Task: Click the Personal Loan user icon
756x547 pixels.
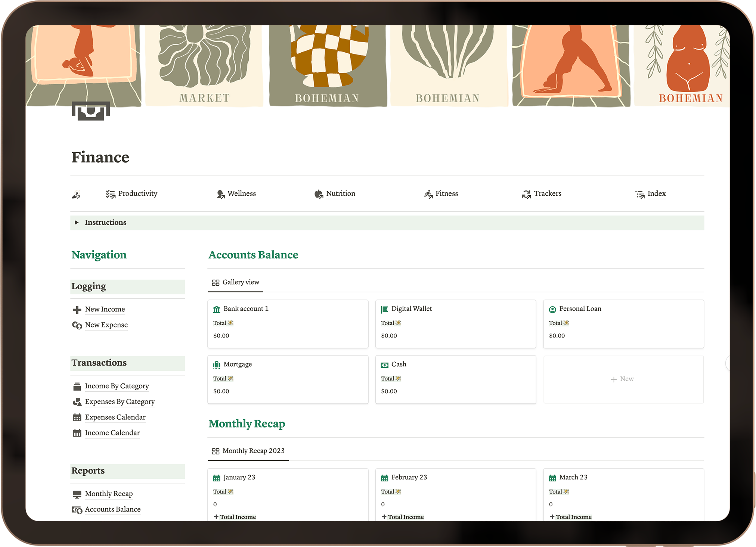Action: point(552,309)
